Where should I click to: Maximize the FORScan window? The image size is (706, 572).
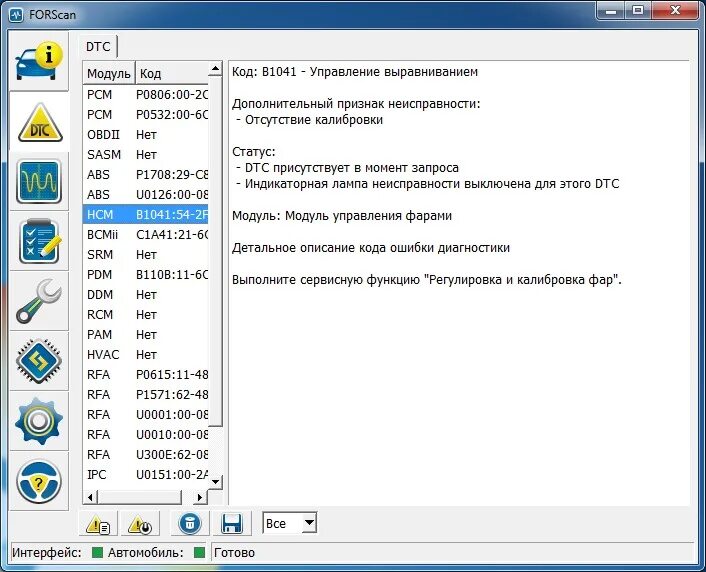click(x=638, y=11)
